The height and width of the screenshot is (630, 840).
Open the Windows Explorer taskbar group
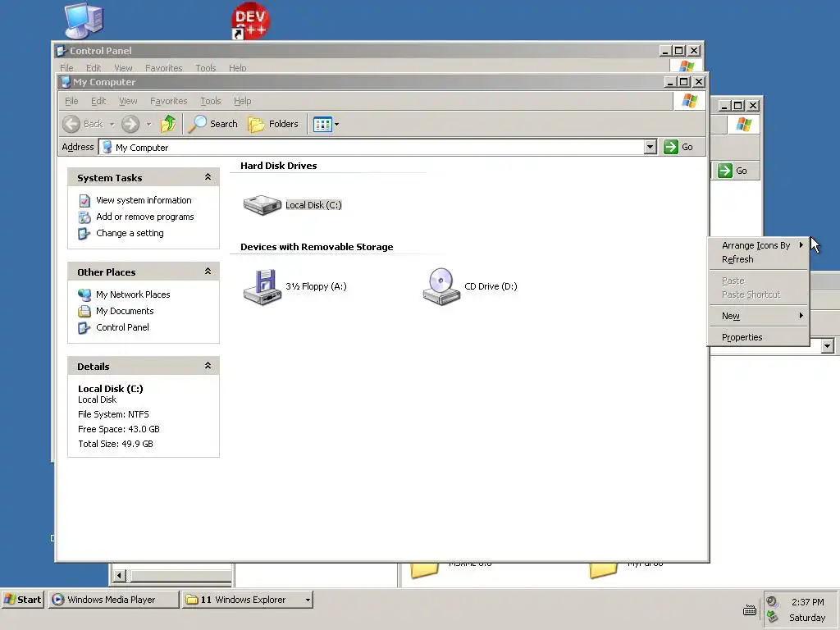point(247,600)
